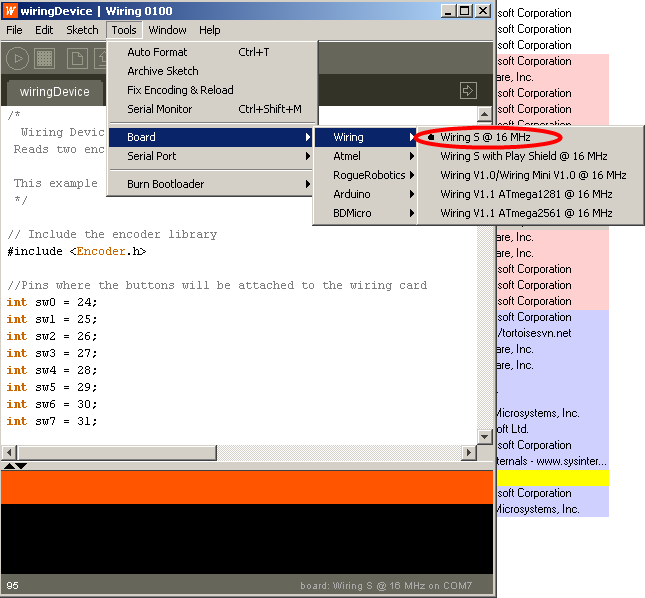The height and width of the screenshot is (598, 645).
Task: Switch to the wiringDevice tab
Action: coord(54,92)
